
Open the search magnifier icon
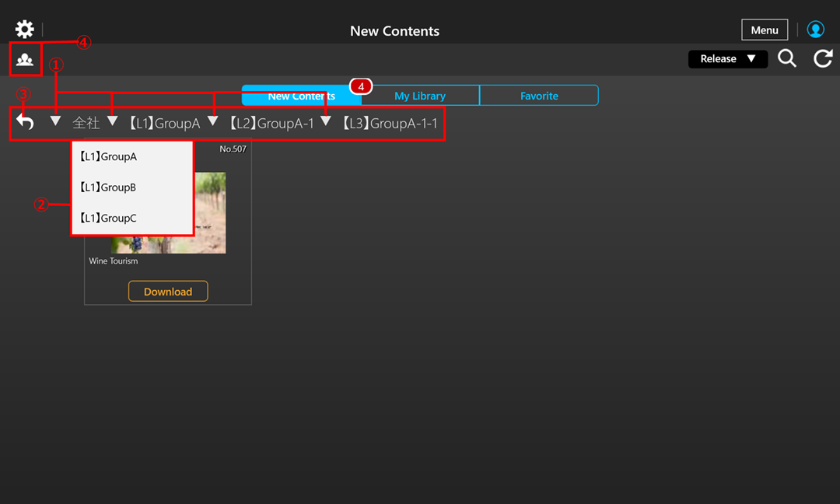coord(787,58)
